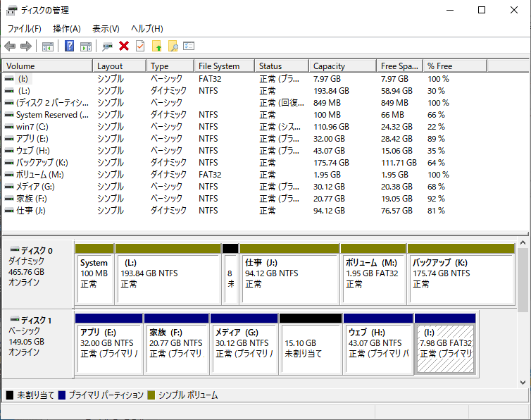Click the magnifier search folder icon

click(x=173, y=47)
